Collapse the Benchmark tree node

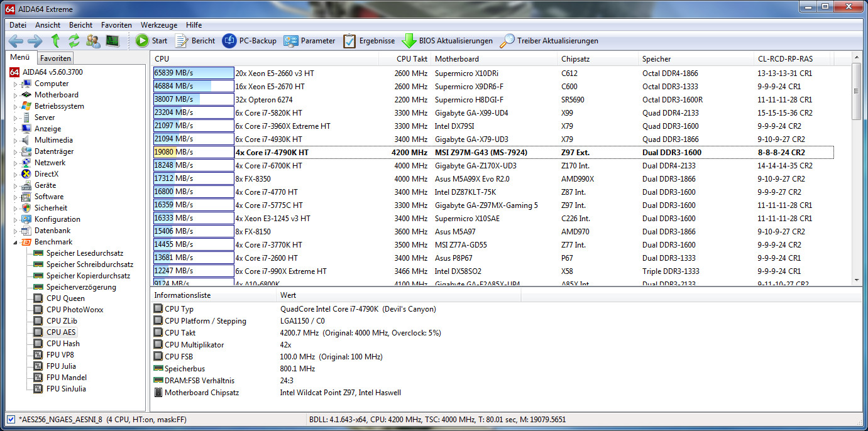pos(16,242)
